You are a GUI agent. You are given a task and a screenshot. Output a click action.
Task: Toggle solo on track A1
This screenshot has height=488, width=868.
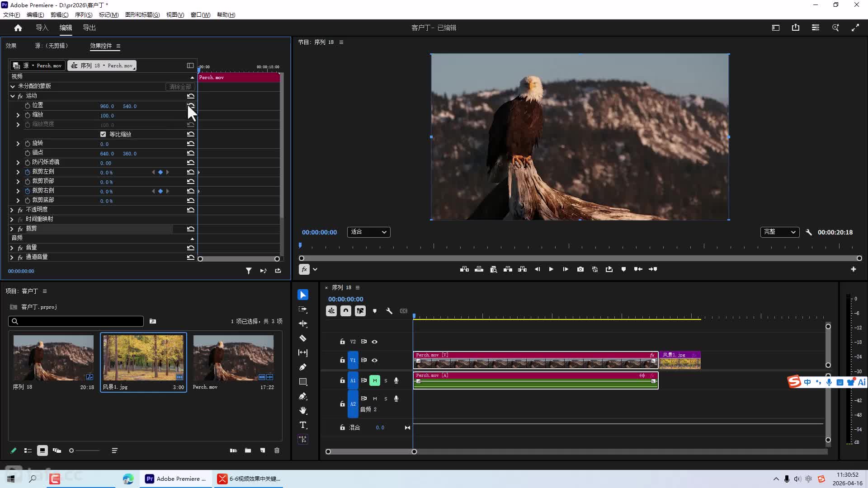[x=386, y=380]
